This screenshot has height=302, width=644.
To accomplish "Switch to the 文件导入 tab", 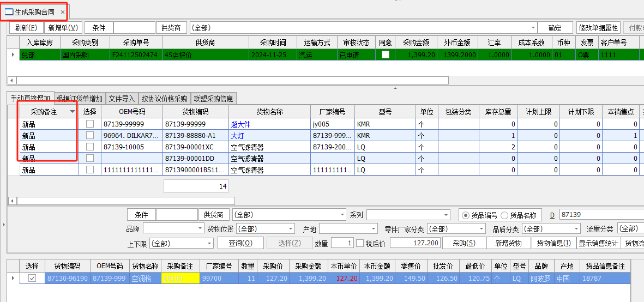I will click(122, 99).
